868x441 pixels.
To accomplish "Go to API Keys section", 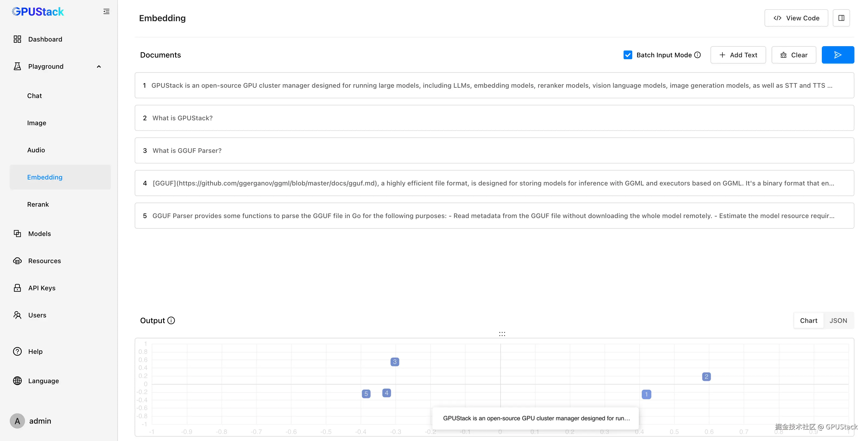I will click(42, 288).
